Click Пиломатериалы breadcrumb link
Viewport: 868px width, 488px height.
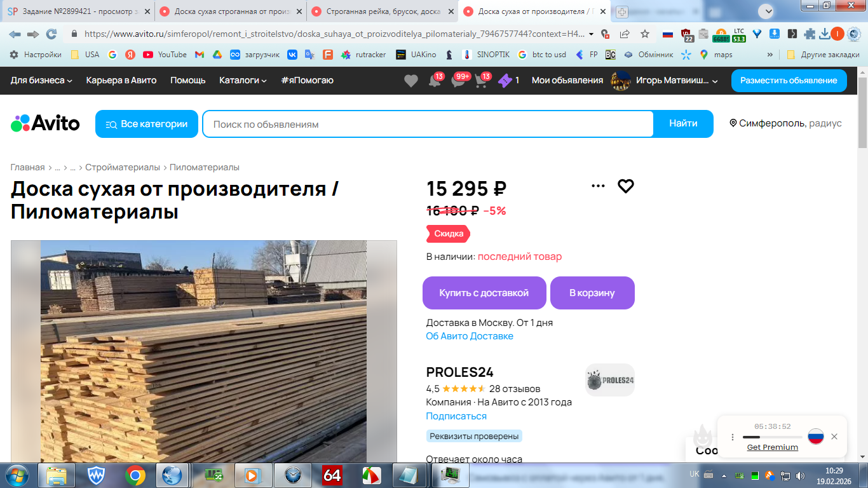205,167
